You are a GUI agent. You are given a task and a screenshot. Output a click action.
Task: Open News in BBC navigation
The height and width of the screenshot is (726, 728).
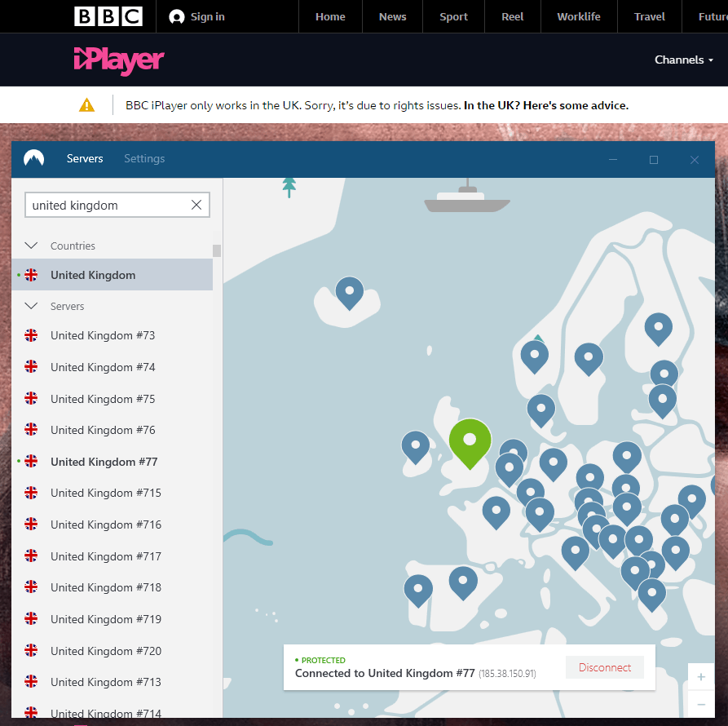[x=392, y=16]
